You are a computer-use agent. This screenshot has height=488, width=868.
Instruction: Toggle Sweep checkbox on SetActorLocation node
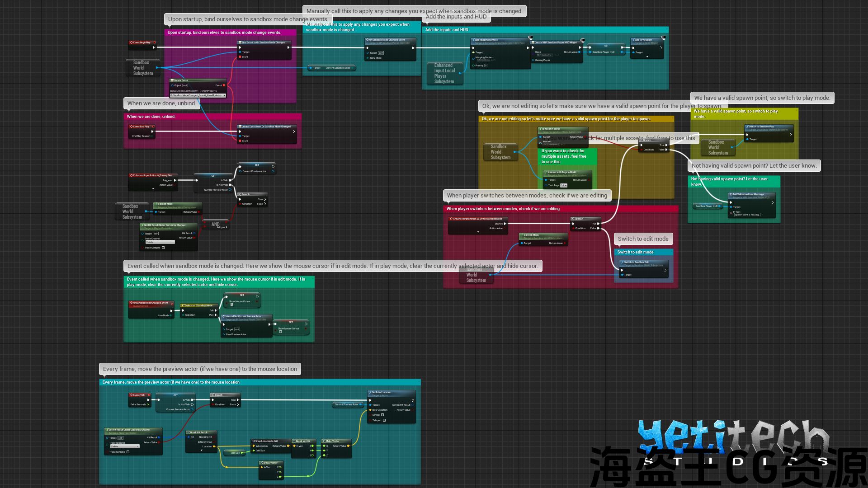pos(382,415)
